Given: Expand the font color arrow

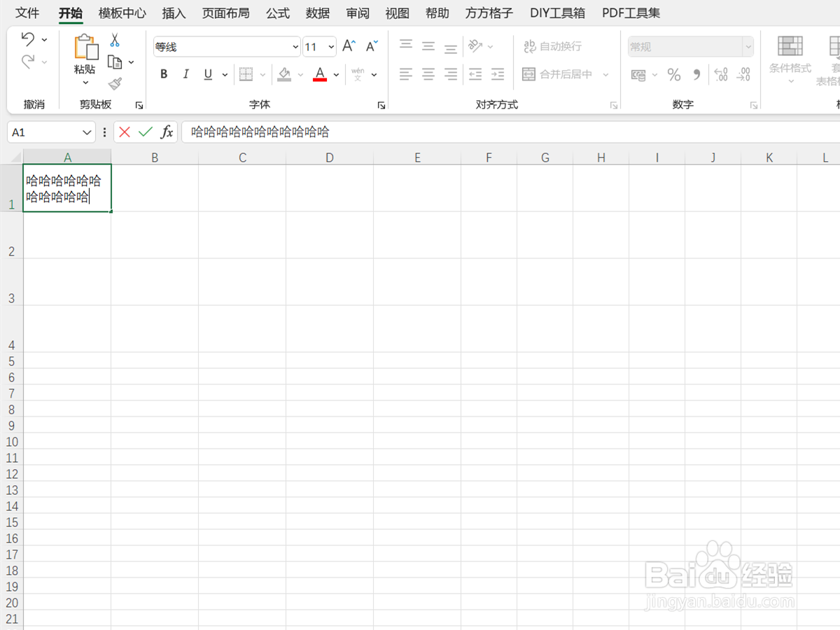Looking at the screenshot, I should pyautogui.click(x=337, y=74).
